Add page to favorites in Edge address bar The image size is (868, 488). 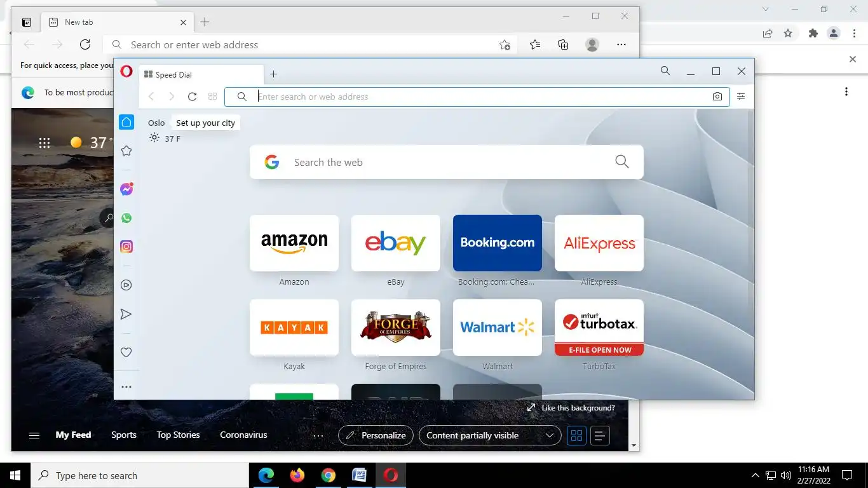click(505, 44)
